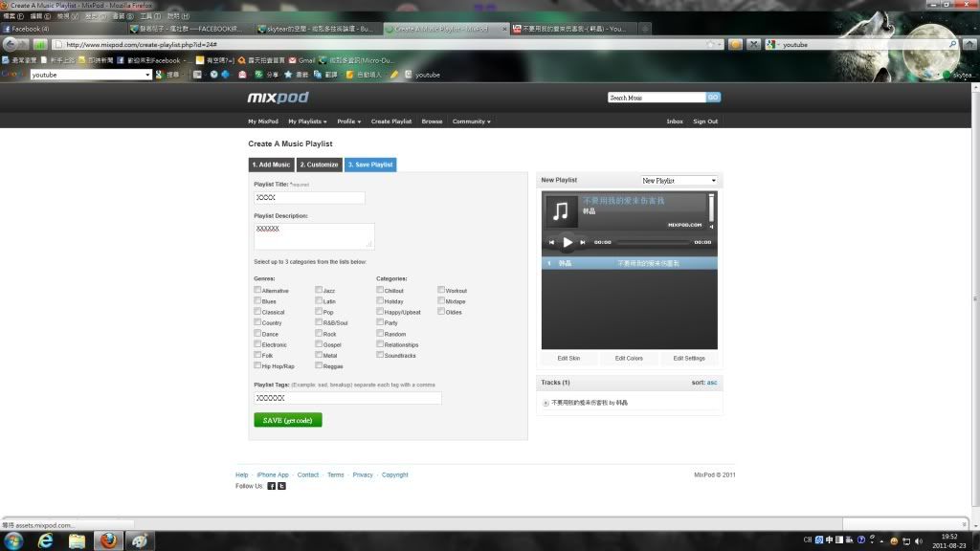Click the bookmark star in address bar
This screenshot has width=980, height=551.
click(x=710, y=44)
